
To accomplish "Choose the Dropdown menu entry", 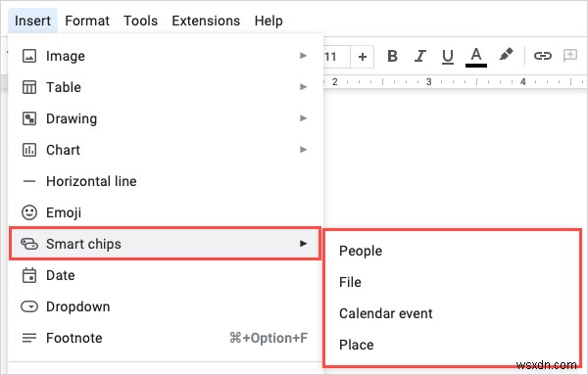I will tap(166, 306).
